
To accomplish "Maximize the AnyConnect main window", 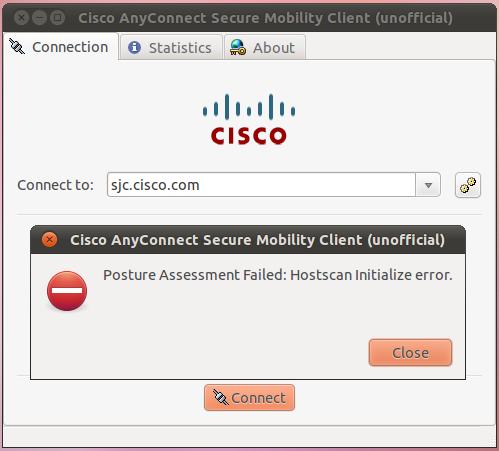I will (x=57, y=18).
